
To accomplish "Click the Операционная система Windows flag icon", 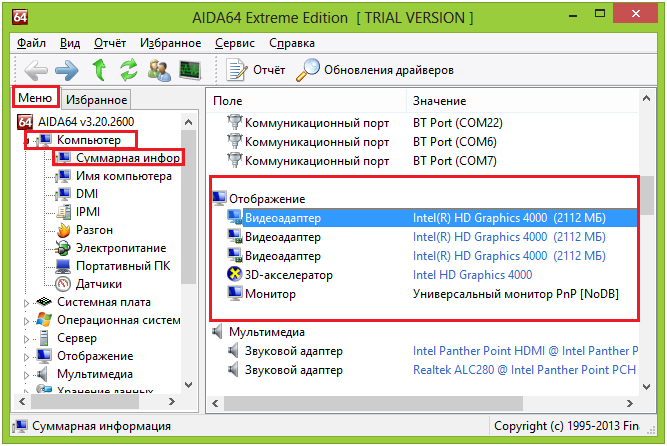I will pos(44,320).
